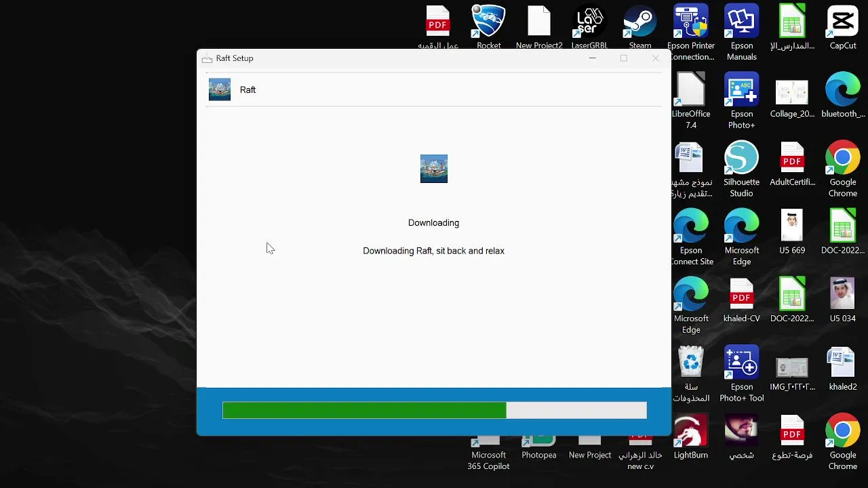Click the Raft icon in the setup header

tap(220, 89)
